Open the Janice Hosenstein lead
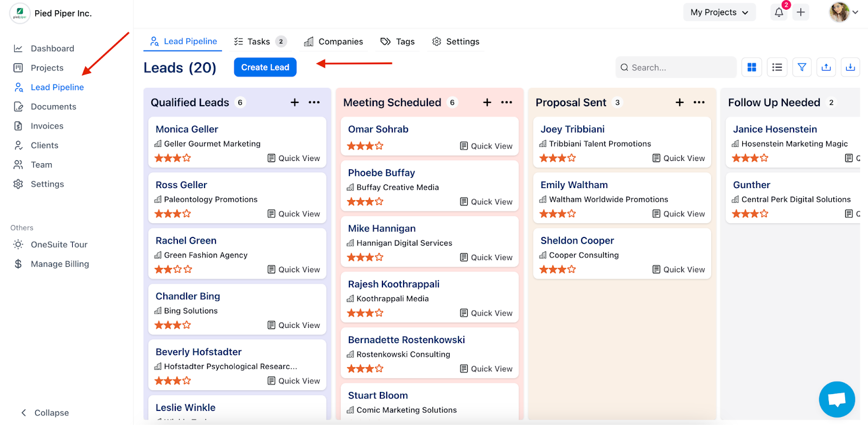This screenshot has height=425, width=868. tap(775, 129)
